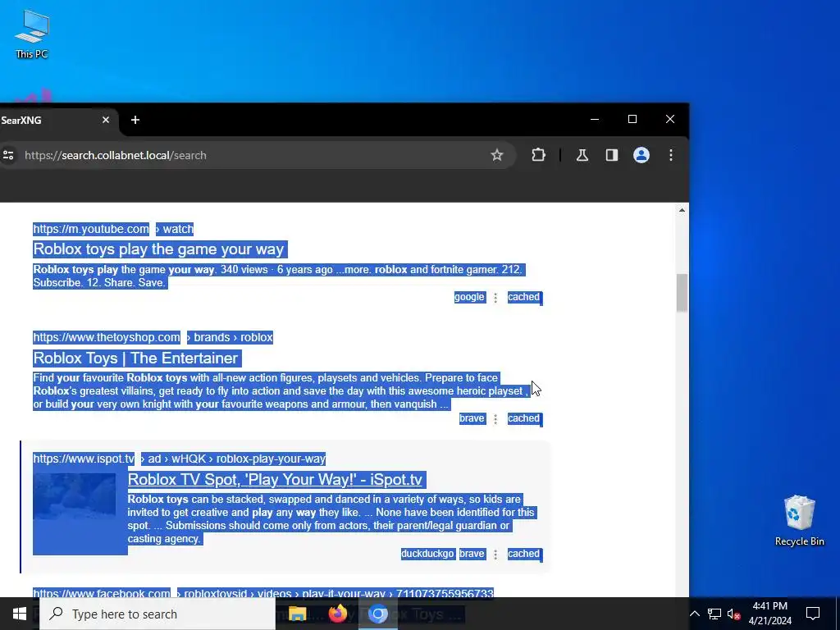Image resolution: width=840 pixels, height=630 pixels.
Task: Click duckduckgo label on iSpot.tv result
Action: pyautogui.click(x=427, y=554)
